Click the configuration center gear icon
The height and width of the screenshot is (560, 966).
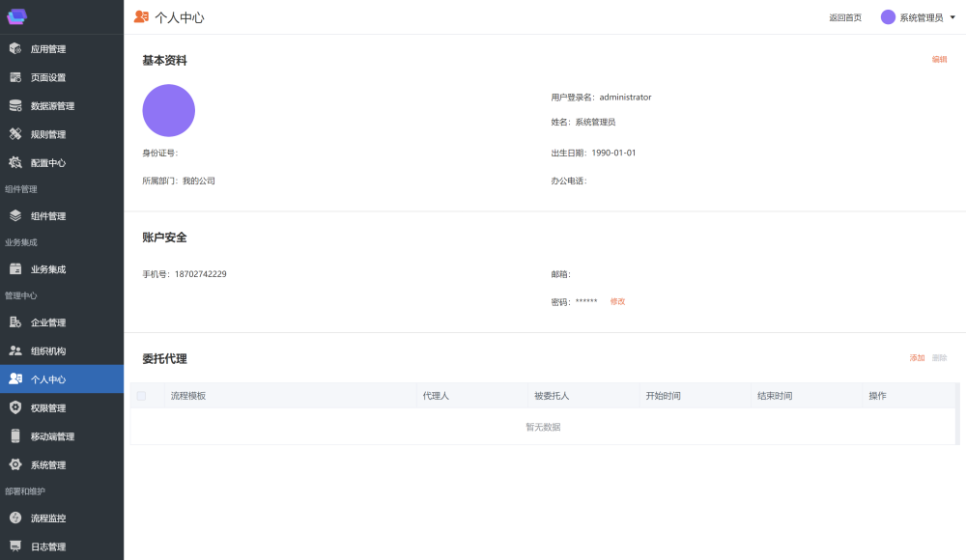[x=15, y=163]
